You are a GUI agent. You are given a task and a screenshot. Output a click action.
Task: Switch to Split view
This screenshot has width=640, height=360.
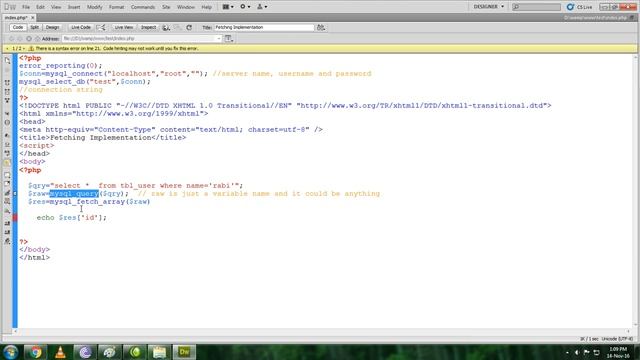pyautogui.click(x=34, y=27)
